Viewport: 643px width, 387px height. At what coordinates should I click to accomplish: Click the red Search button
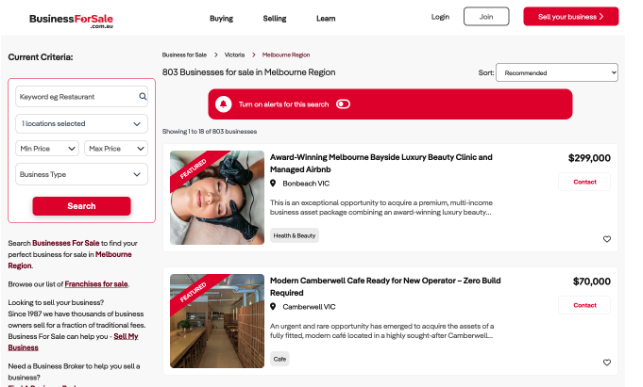(x=82, y=206)
